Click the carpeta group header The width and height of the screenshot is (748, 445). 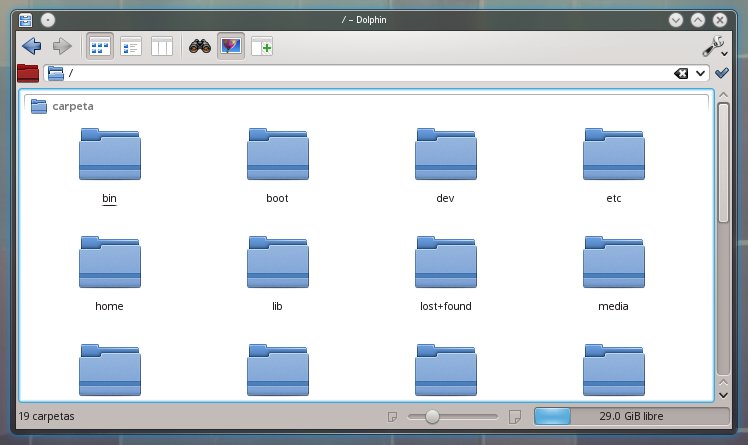coord(73,106)
